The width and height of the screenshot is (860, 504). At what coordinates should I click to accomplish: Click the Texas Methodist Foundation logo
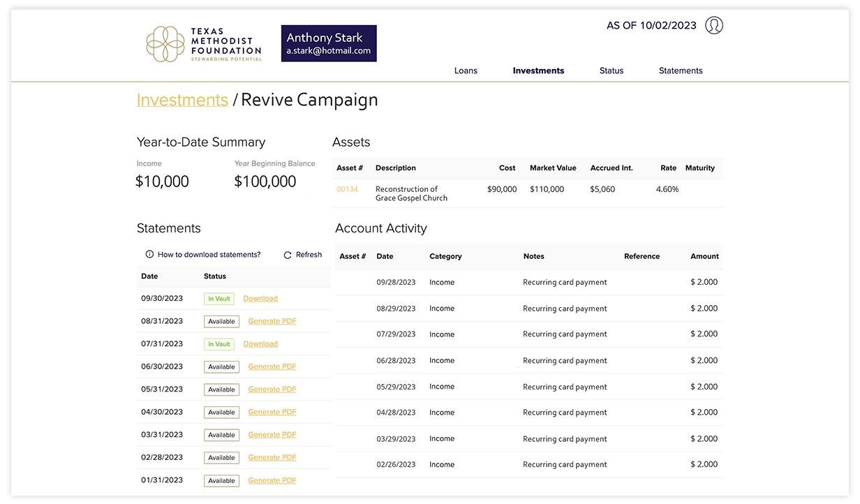pos(203,44)
